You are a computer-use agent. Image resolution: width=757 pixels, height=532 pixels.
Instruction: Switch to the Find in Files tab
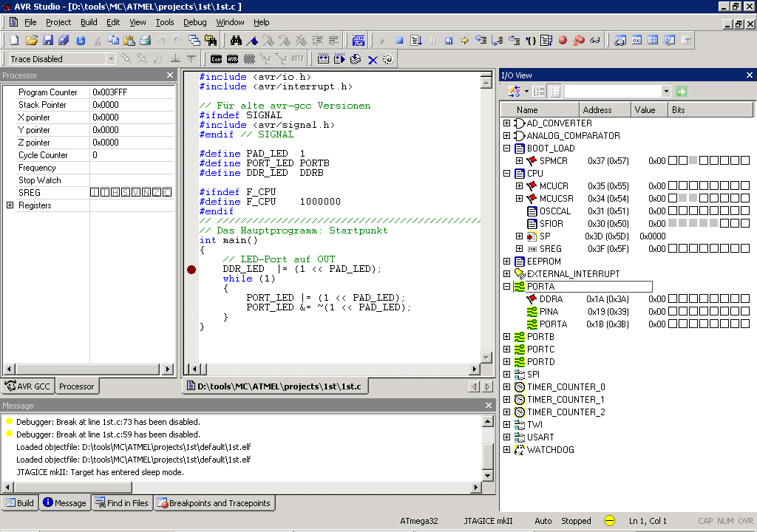tap(122, 503)
